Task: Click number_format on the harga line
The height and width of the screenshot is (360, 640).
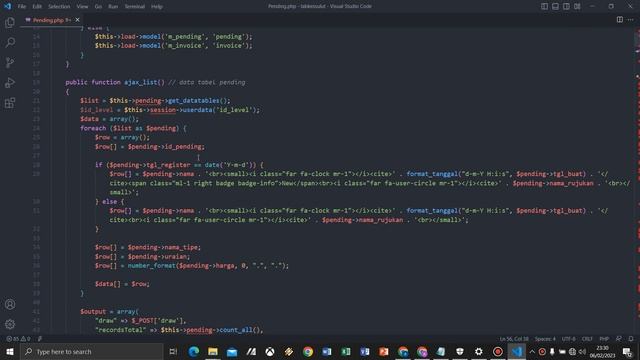Action: coord(151,266)
